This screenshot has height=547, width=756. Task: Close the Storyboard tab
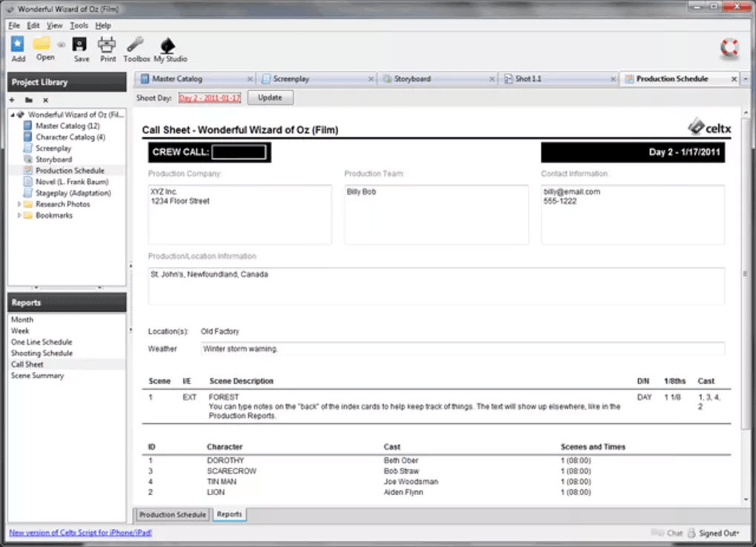pos(492,79)
